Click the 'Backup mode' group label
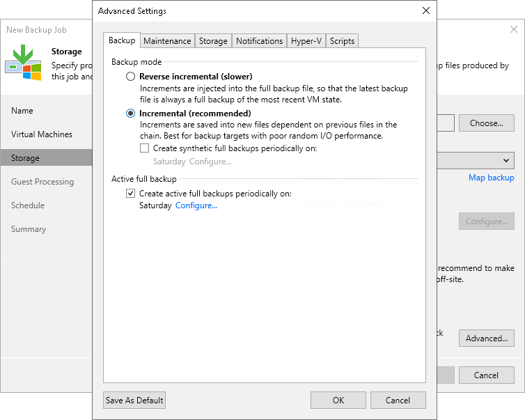The width and height of the screenshot is (525, 420). coord(136,62)
